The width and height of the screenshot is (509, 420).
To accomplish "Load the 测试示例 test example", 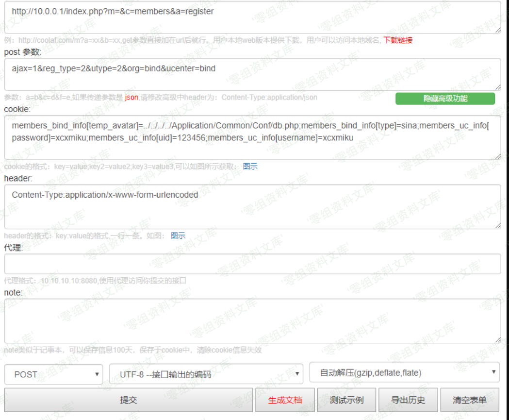I will click(346, 400).
